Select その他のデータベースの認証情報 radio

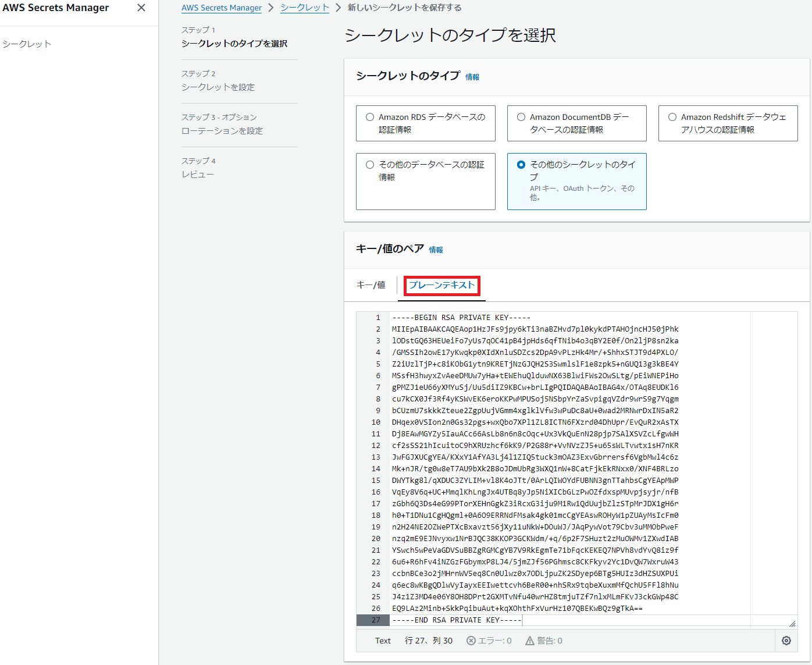pyautogui.click(x=370, y=165)
